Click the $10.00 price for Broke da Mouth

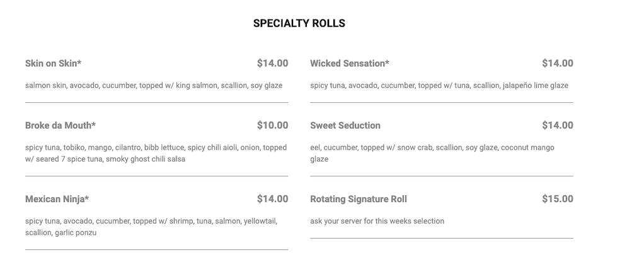(272, 125)
